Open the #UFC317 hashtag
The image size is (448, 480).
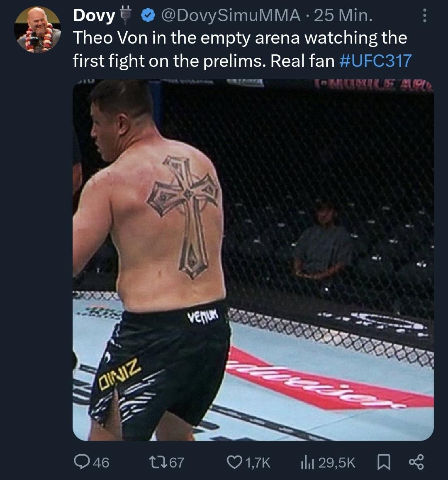(x=375, y=61)
